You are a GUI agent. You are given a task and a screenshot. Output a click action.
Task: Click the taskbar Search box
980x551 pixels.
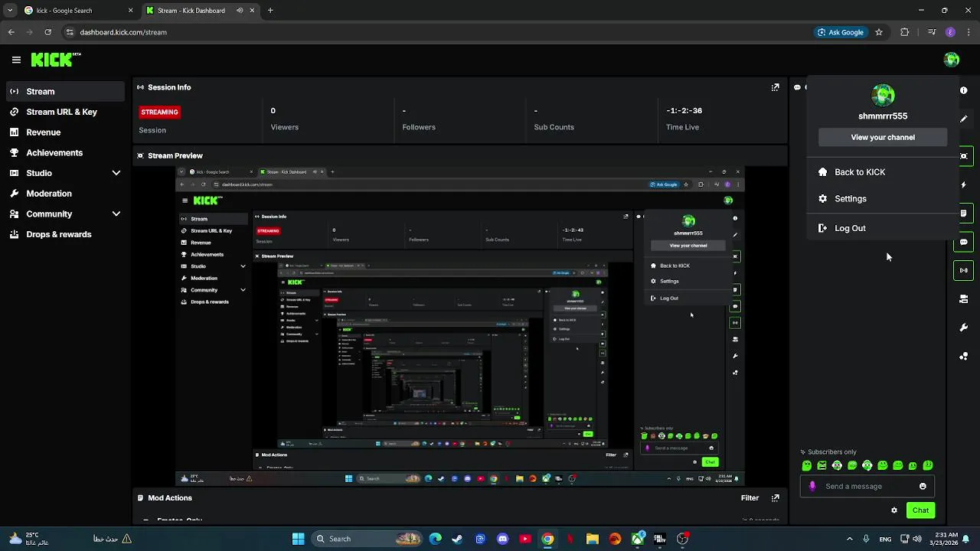(x=367, y=539)
